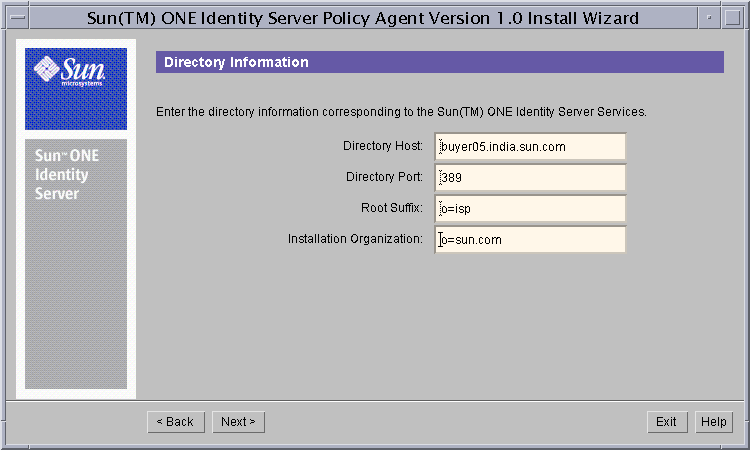Minimize the Install Wizard window
The height and width of the screenshot is (450, 750).
pos(709,18)
